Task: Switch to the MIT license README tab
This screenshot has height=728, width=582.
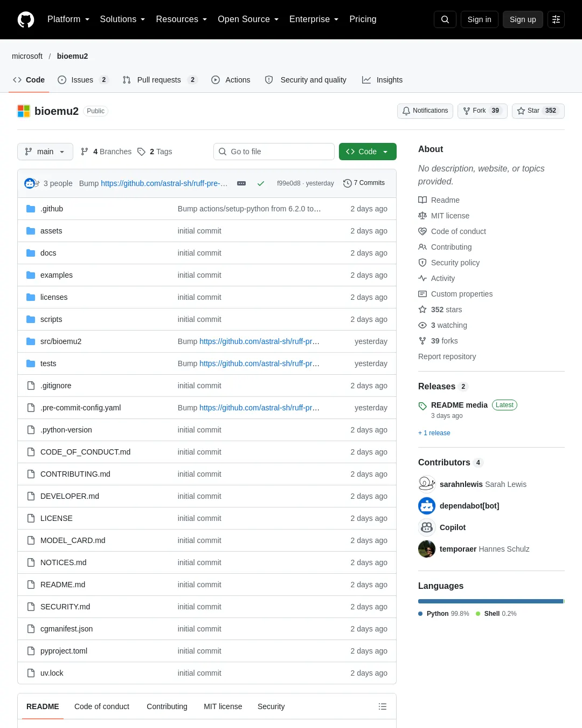Action: pos(223,706)
